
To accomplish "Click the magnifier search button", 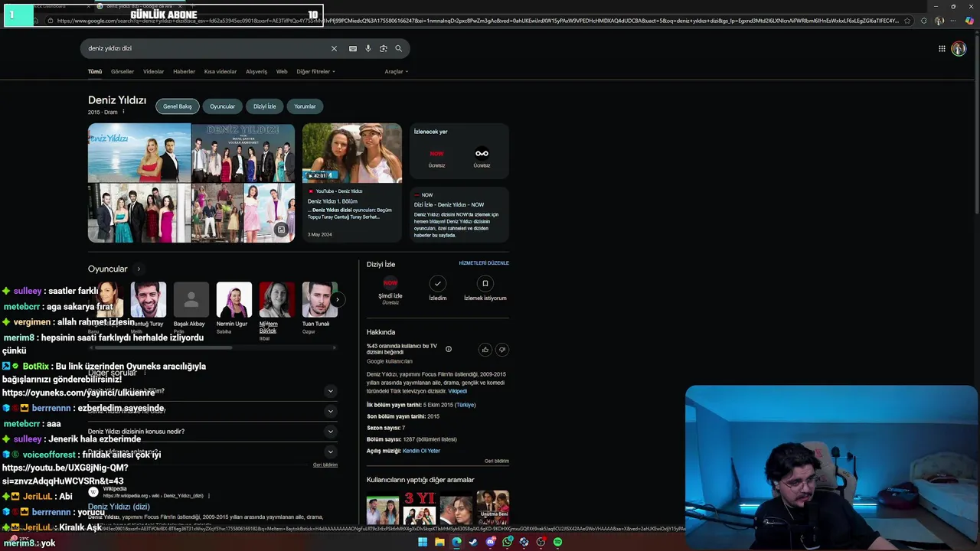I will point(398,48).
